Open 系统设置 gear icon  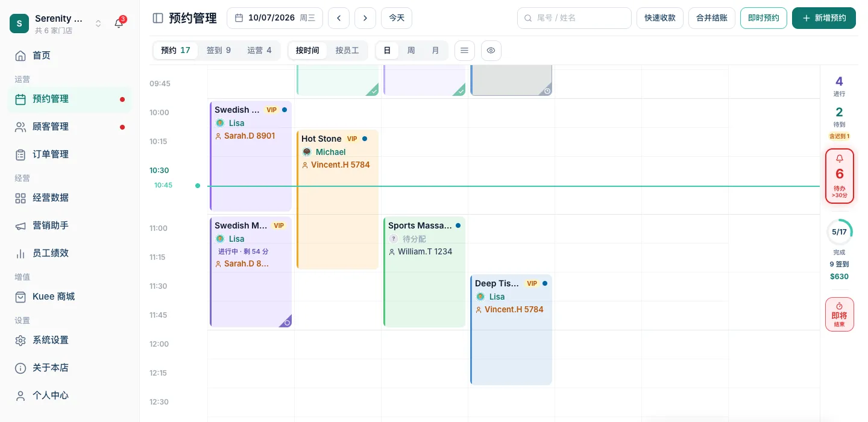point(20,340)
